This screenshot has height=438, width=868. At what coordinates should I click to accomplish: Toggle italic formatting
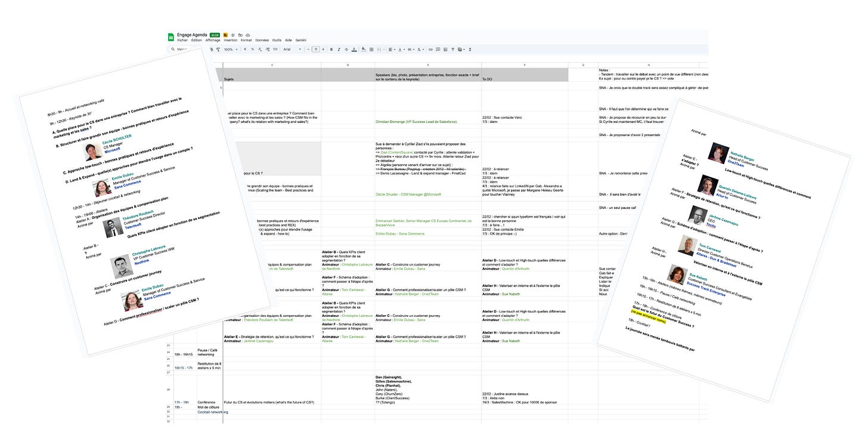pyautogui.click(x=339, y=49)
